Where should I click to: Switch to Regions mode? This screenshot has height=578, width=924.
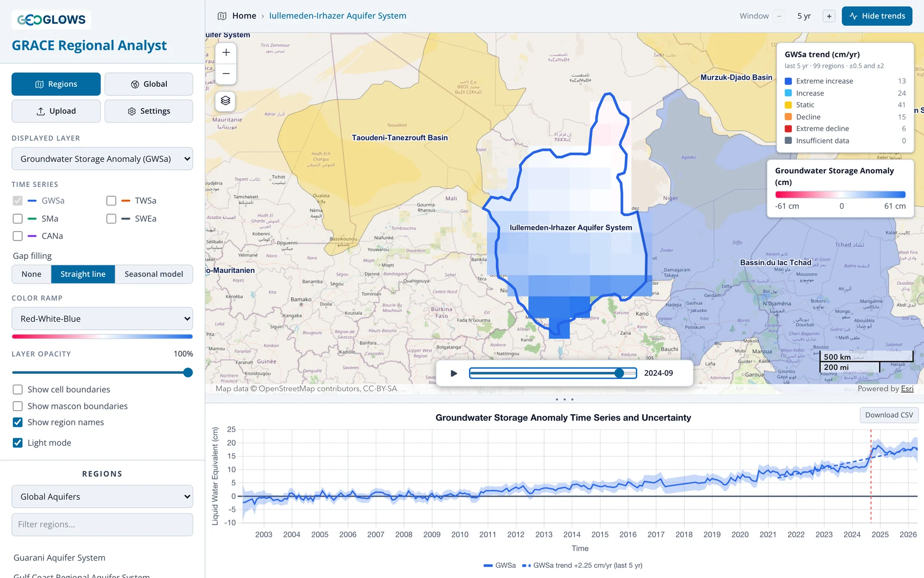point(56,84)
